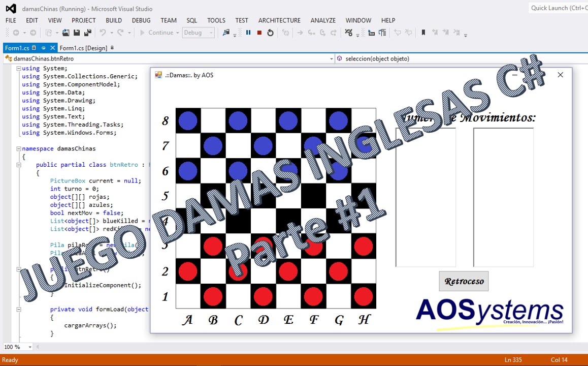Click the 'Ready' status bar text

point(10,359)
